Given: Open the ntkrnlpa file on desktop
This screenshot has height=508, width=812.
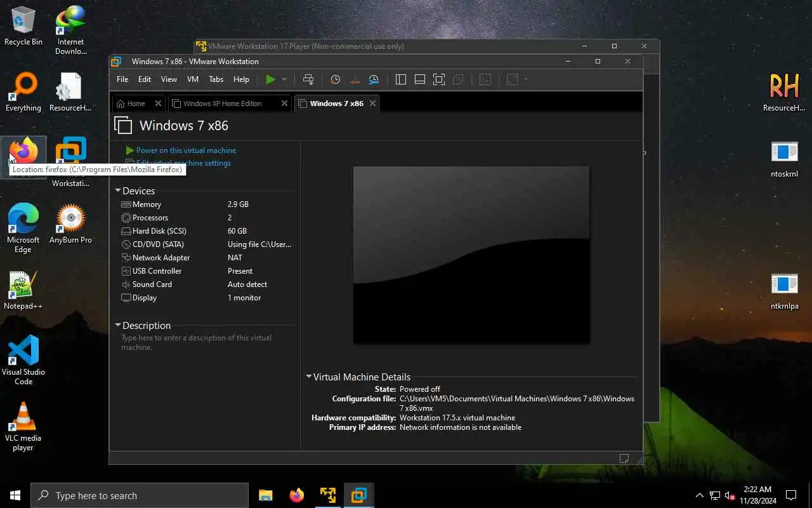Looking at the screenshot, I should click(x=784, y=291).
